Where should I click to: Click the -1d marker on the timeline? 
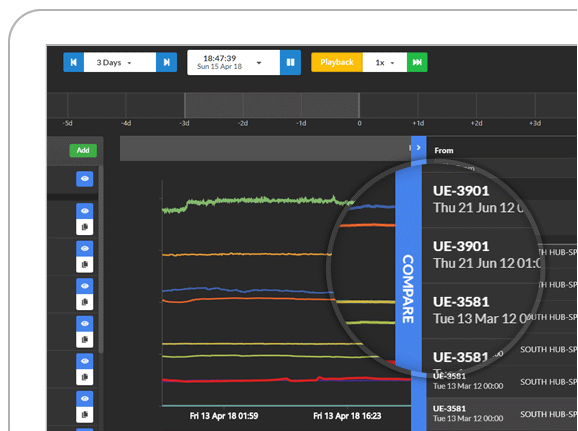click(x=302, y=123)
